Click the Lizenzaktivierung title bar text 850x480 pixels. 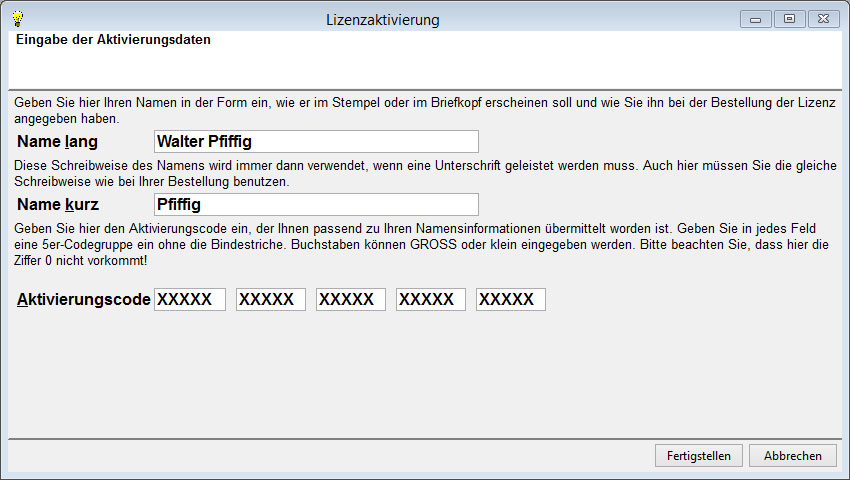coord(383,20)
